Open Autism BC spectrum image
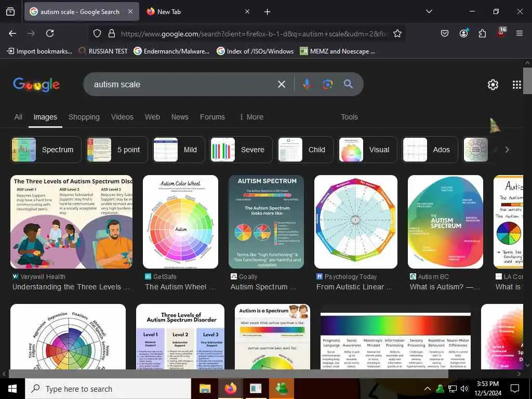Screen dimensions: 532x399 point(445,222)
